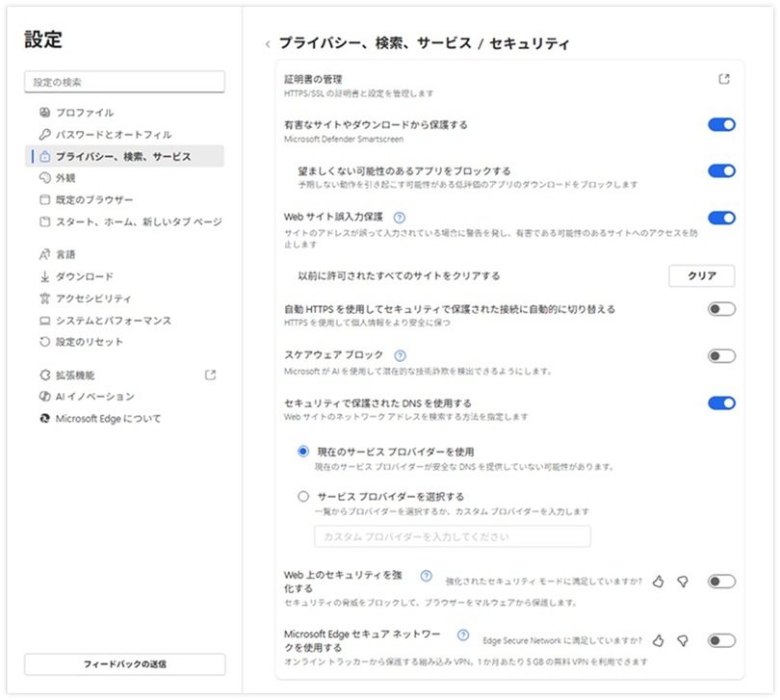Viewport: 780px width, 700px height.
Task: Click help icon beside Microsoft Edge セキュア ネットワーク
Action: [463, 635]
